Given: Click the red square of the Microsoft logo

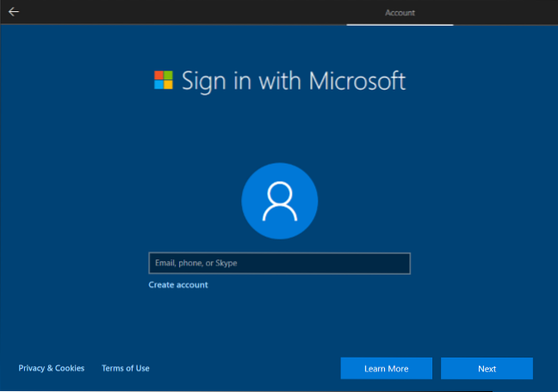Looking at the screenshot, I should (x=158, y=76).
